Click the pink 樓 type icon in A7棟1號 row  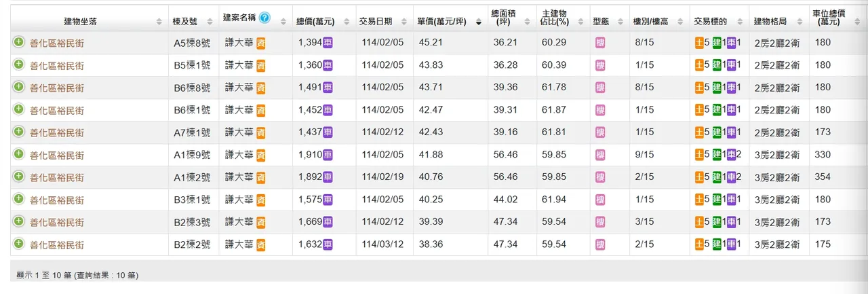(x=600, y=132)
